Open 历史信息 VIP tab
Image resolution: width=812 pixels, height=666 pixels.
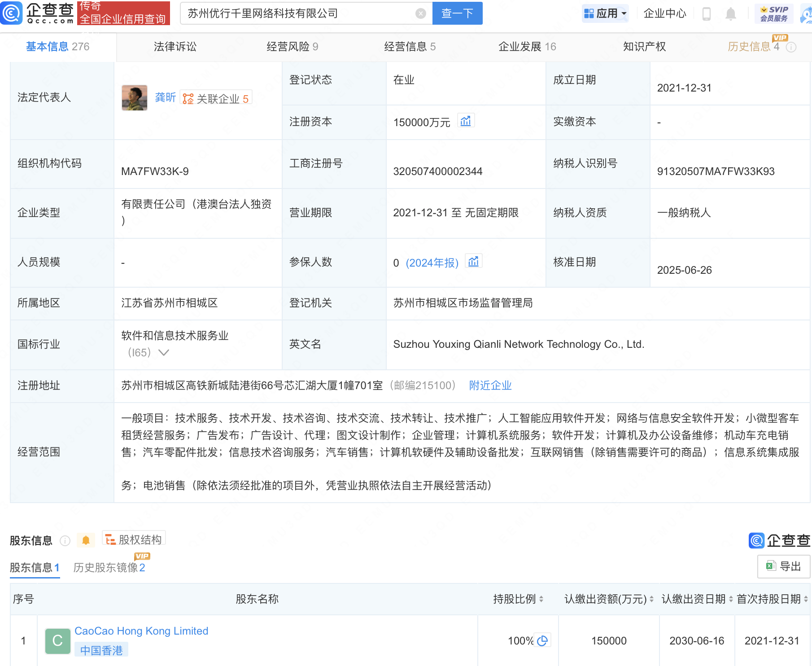coord(754,47)
